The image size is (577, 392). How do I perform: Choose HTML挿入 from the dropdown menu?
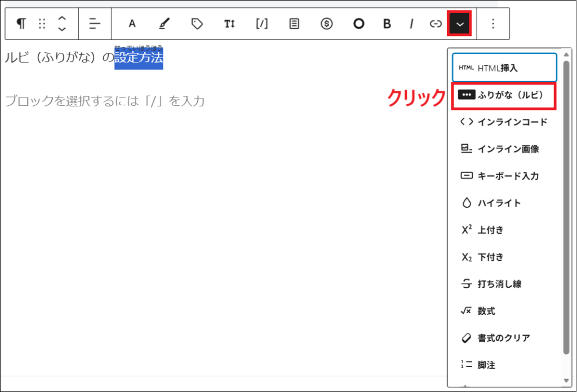click(503, 67)
